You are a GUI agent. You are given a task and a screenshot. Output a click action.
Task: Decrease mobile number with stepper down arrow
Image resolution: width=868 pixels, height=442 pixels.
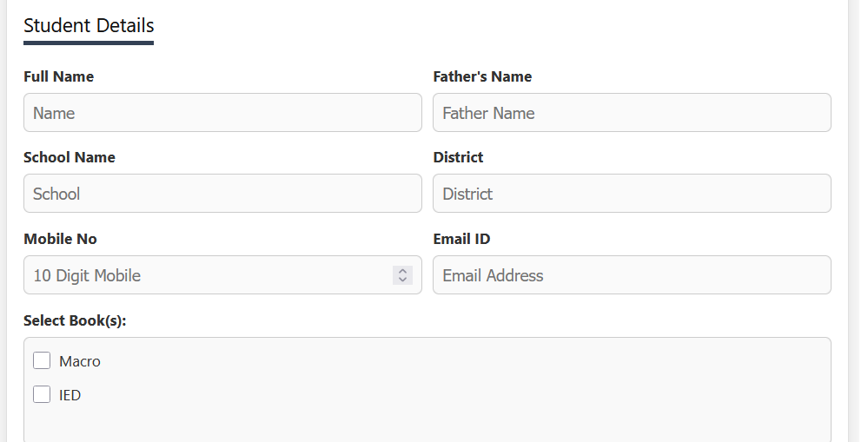pos(402,280)
